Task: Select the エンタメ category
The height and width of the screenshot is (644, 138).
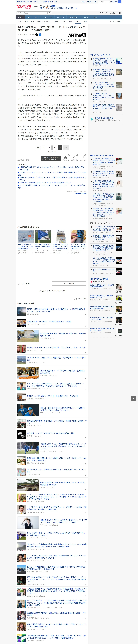Action: tap(47, 21)
